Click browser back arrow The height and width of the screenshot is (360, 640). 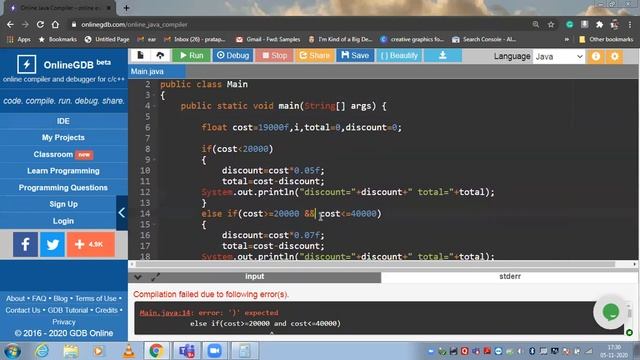[x=10, y=24]
